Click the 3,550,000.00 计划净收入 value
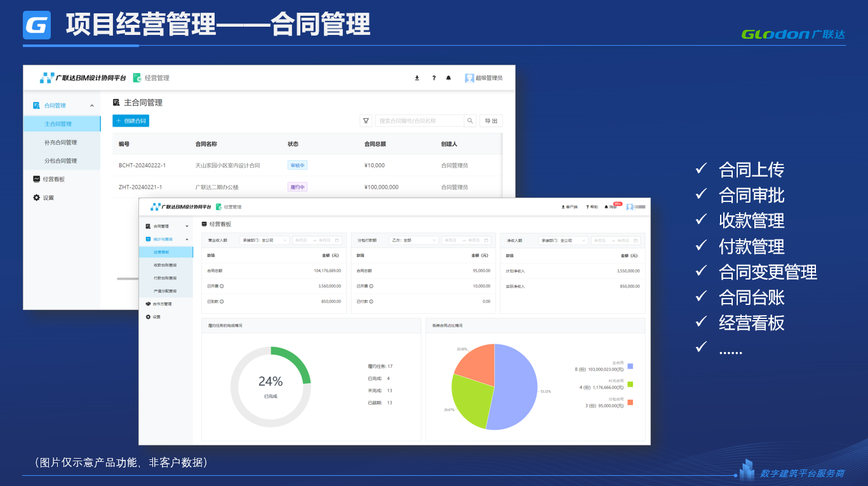 click(x=629, y=271)
